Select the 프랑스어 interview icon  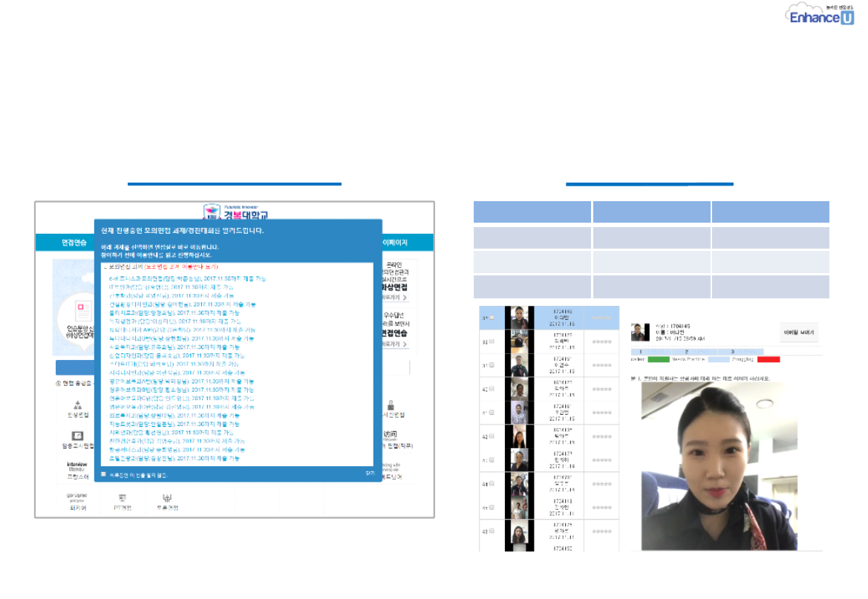77,468
